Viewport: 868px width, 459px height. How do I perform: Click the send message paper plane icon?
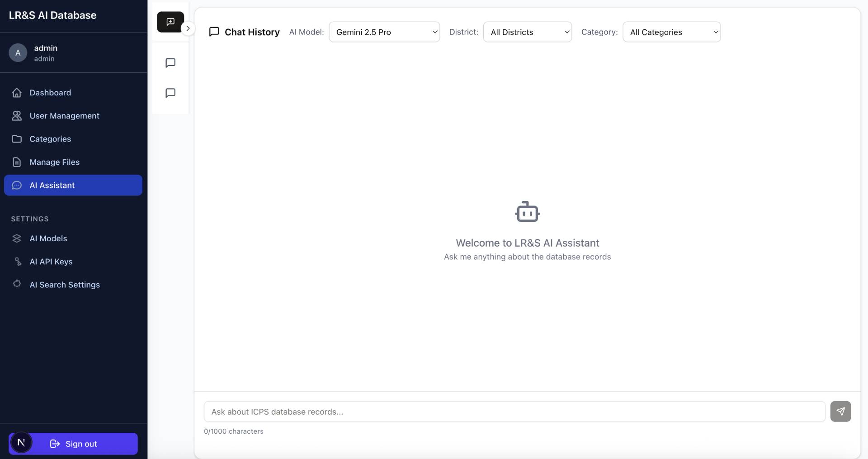(x=840, y=411)
